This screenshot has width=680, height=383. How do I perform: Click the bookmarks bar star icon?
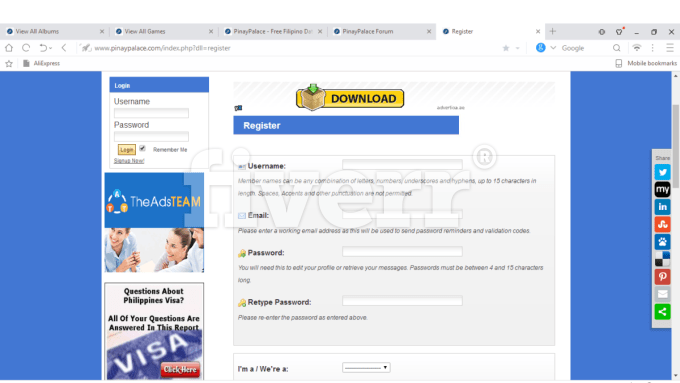pyautogui.click(x=9, y=64)
